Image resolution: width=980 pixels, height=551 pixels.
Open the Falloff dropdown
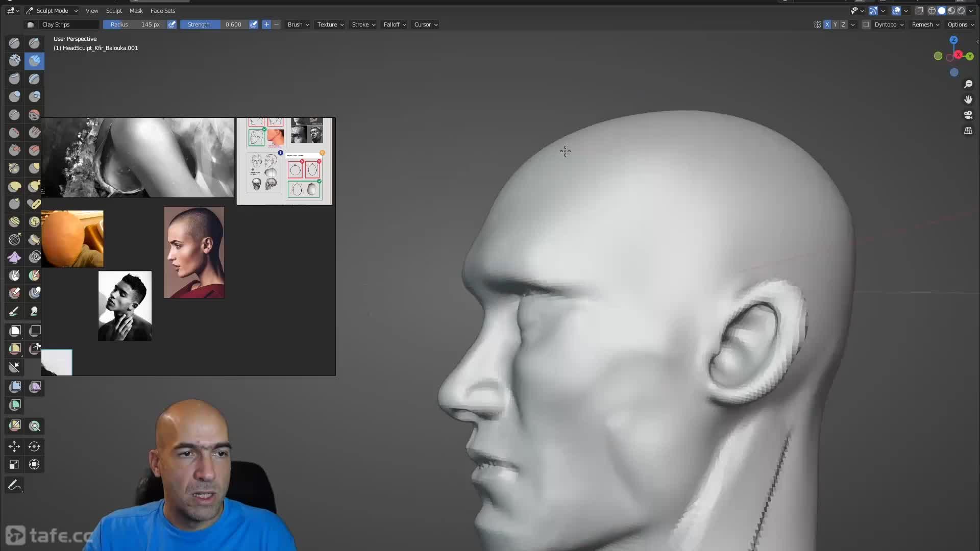(x=395, y=24)
